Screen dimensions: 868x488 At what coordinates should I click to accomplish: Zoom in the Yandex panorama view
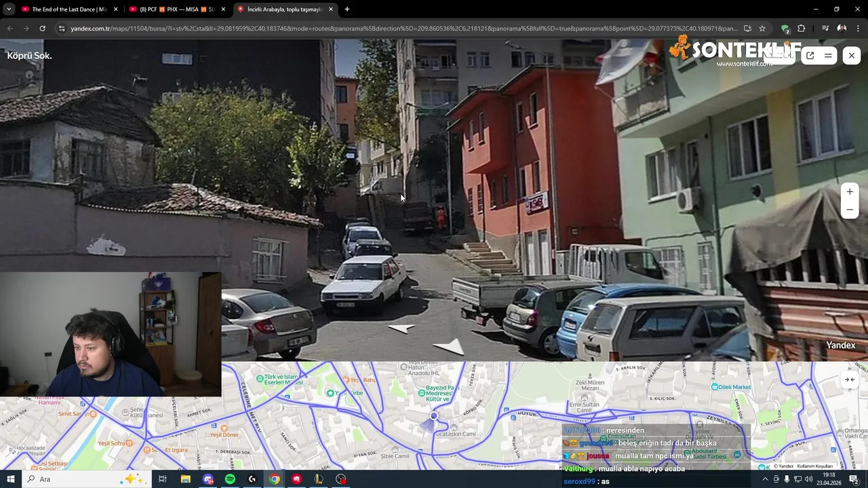coord(850,192)
